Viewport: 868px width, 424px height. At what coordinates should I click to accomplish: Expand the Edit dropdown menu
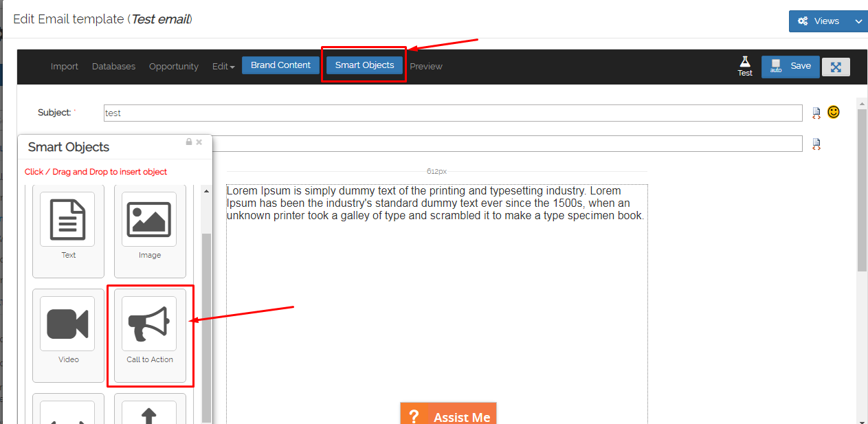(223, 67)
